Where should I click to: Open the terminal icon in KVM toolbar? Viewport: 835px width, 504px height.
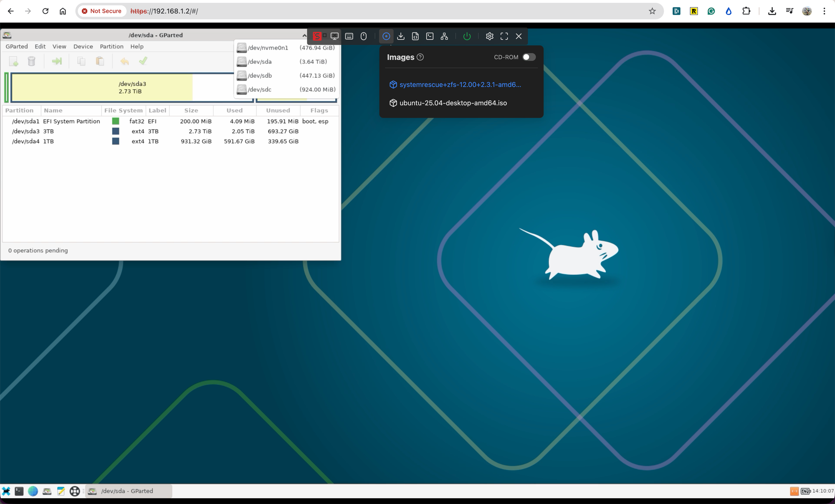click(x=430, y=36)
